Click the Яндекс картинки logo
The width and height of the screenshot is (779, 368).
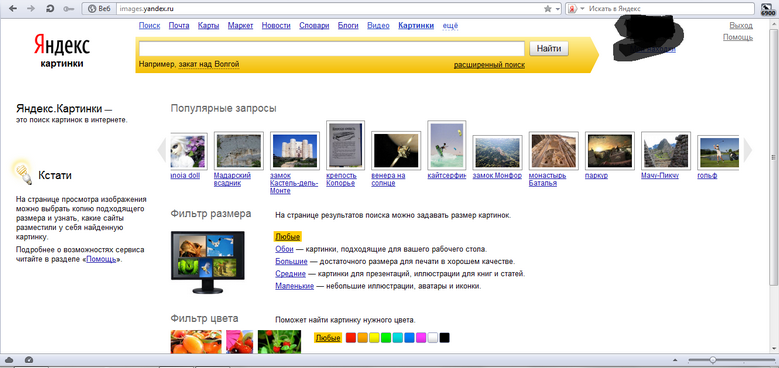tap(62, 51)
